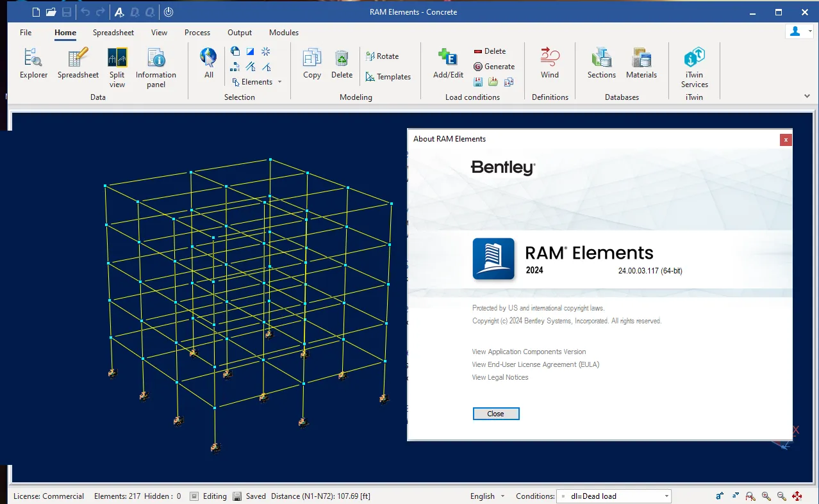Switch to the Spreadsheet ribbon tab
The image size is (819, 504).
pyautogui.click(x=113, y=33)
